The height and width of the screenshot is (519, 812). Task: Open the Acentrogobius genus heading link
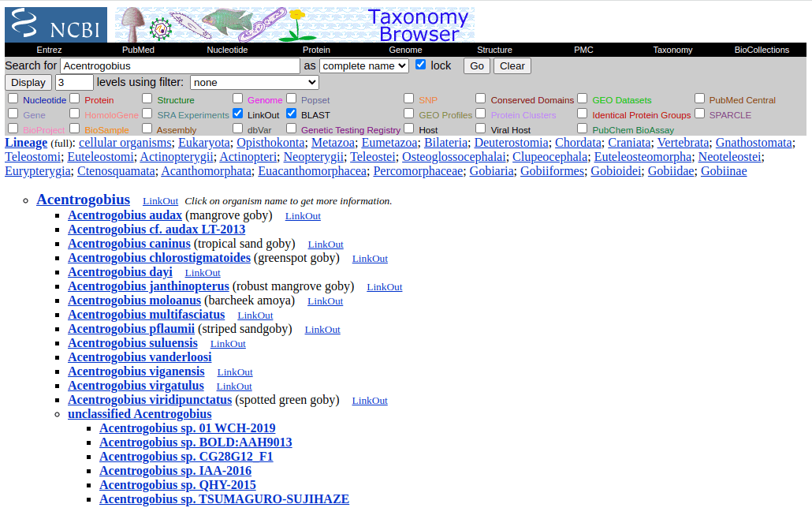pyautogui.click(x=84, y=200)
